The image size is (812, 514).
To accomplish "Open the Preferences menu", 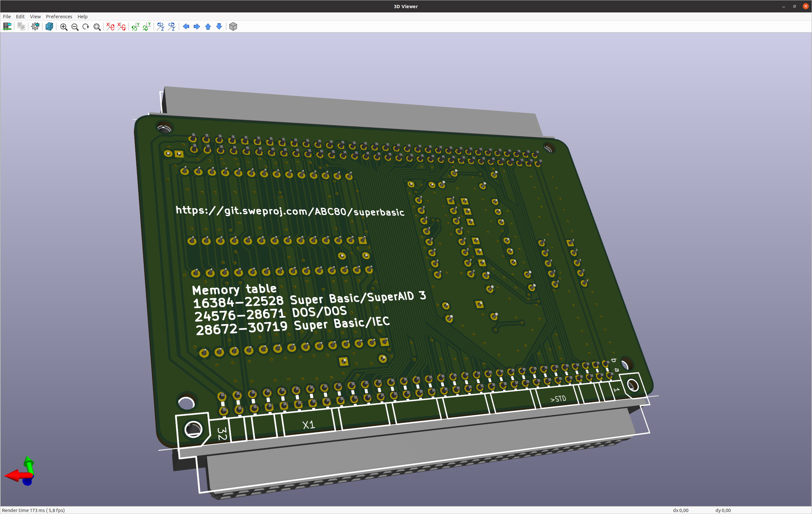I will [59, 17].
